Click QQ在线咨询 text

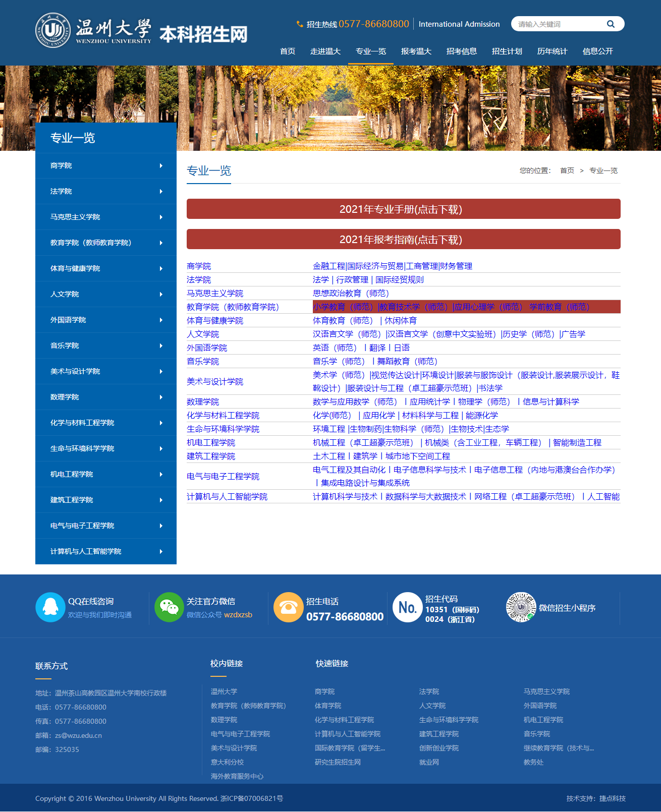(x=91, y=601)
